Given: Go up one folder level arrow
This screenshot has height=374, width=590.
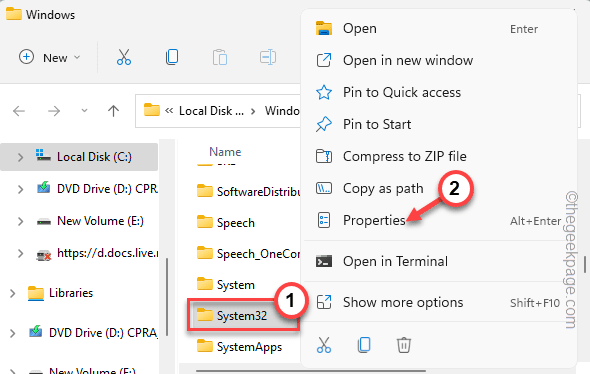Looking at the screenshot, I should (x=113, y=111).
